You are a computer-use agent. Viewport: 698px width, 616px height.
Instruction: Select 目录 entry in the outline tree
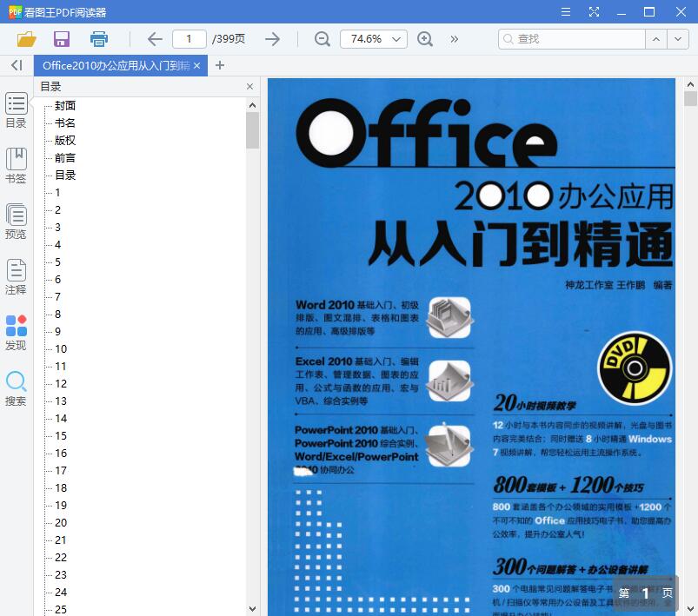point(65,175)
